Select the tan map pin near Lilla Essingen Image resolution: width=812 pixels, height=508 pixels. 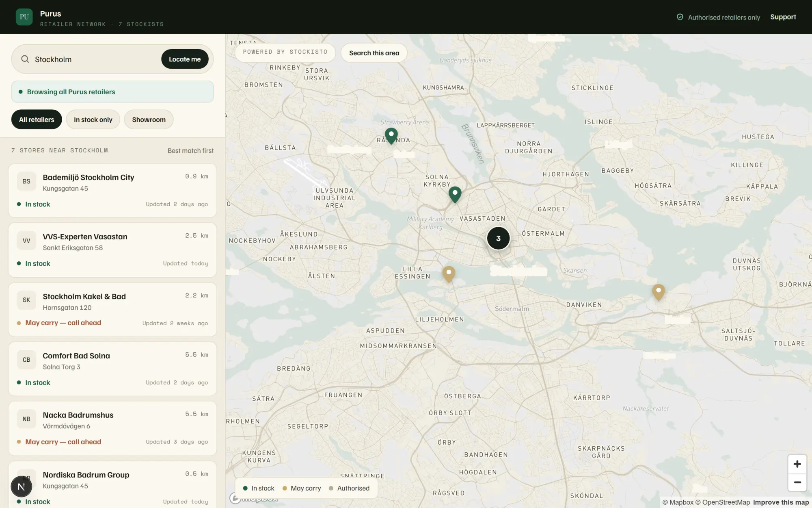pos(449,274)
